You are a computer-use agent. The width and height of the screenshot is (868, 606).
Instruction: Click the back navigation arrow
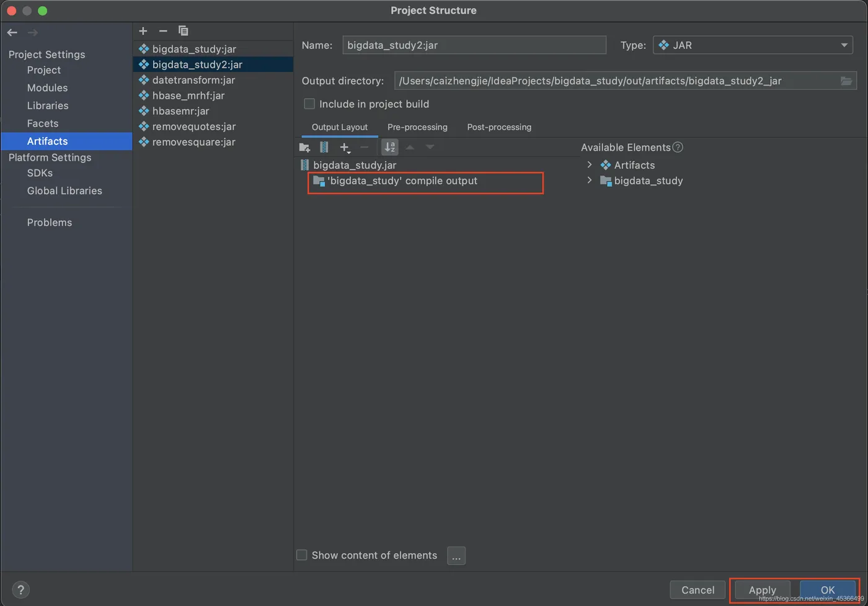click(x=12, y=32)
